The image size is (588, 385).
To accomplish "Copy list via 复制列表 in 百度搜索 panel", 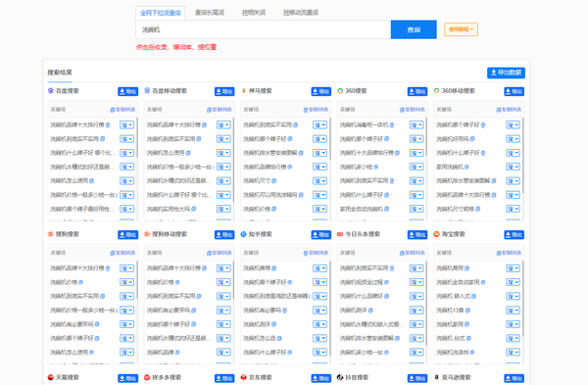I will click(x=122, y=110).
